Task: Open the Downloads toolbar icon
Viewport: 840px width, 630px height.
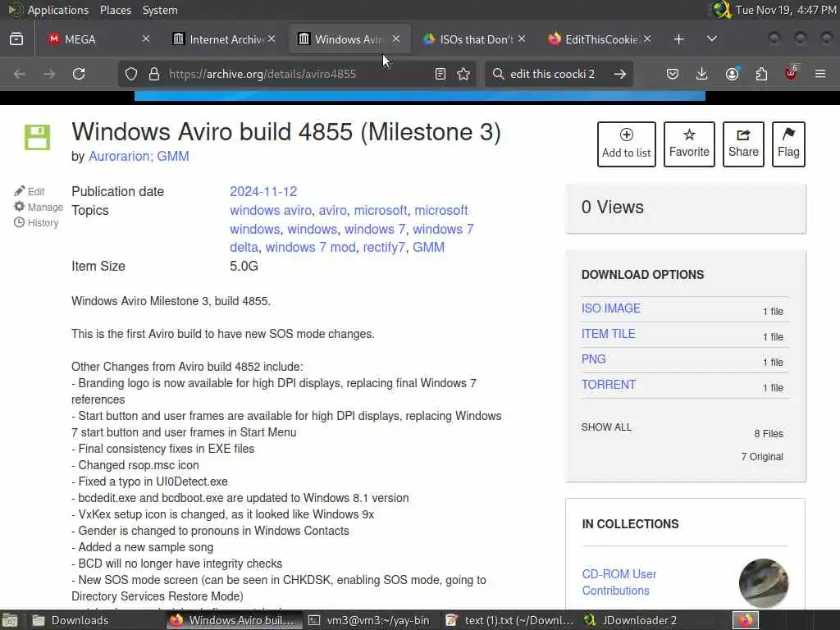Action: tap(702, 74)
